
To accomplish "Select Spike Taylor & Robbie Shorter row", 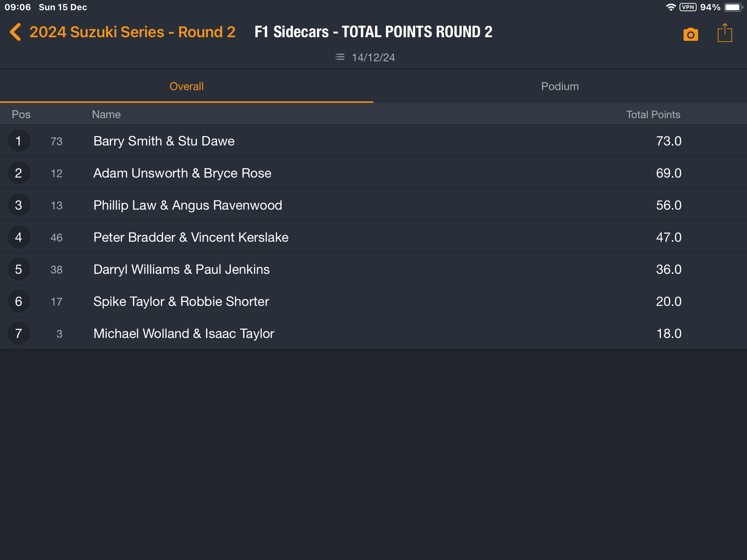I will 373,302.
